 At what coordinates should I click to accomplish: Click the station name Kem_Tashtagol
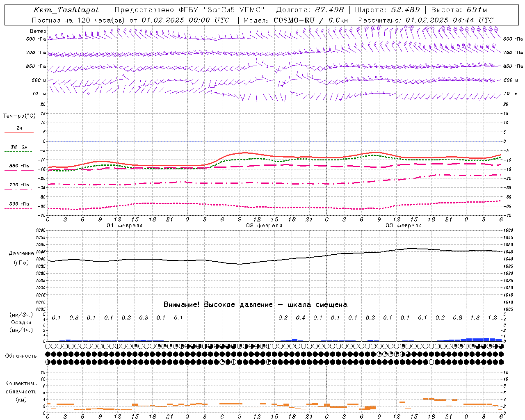coord(66,10)
